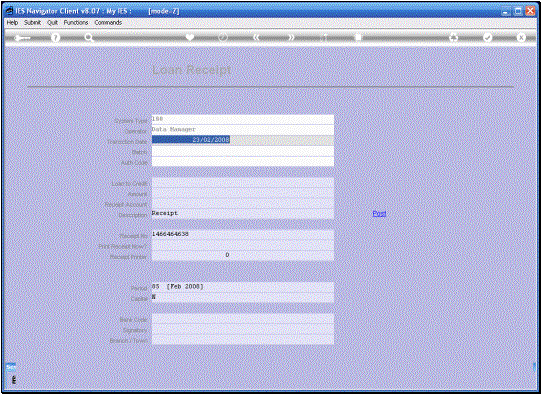Viewport: 541px width, 394px height.
Task: Minimize the IES Navigator window
Action: [x=506, y=11]
